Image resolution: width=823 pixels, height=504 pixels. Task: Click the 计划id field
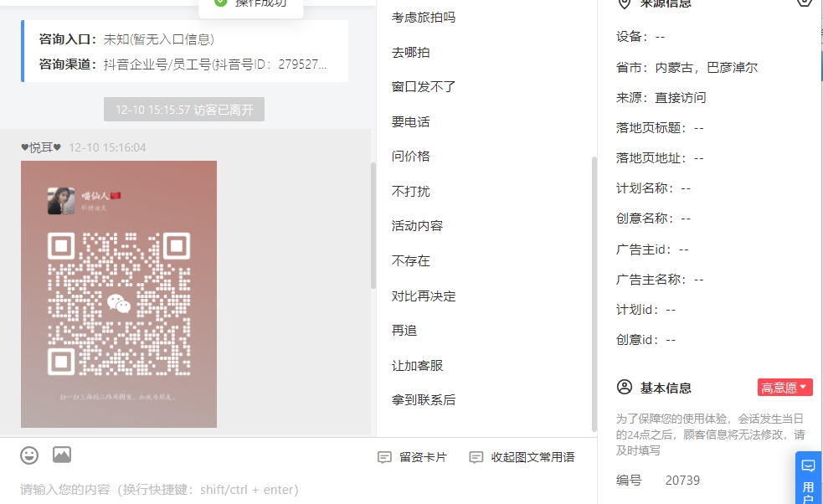pyautogui.click(x=646, y=310)
